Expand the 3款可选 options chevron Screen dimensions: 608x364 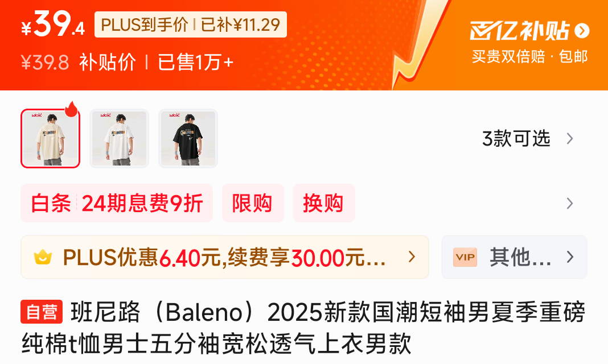click(570, 139)
